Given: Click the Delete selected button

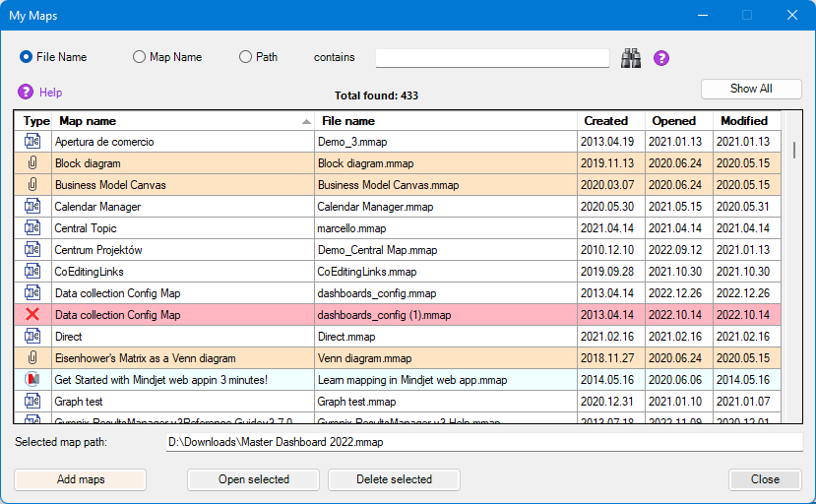Looking at the screenshot, I should [394, 479].
